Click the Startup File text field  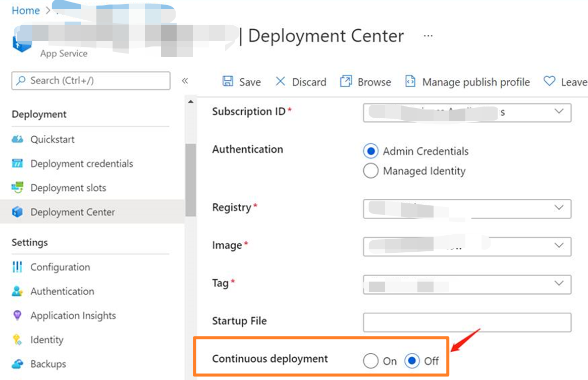click(467, 322)
